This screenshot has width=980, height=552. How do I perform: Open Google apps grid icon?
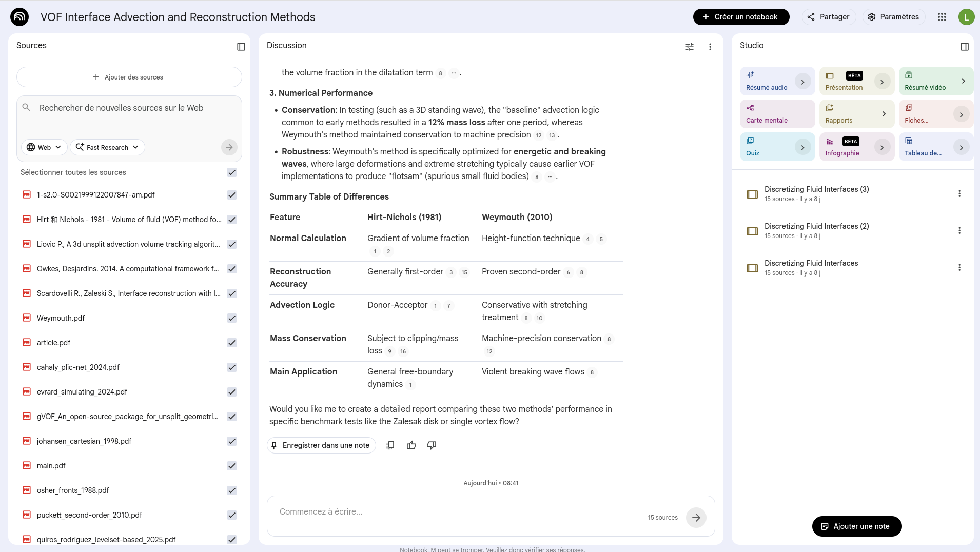click(942, 17)
